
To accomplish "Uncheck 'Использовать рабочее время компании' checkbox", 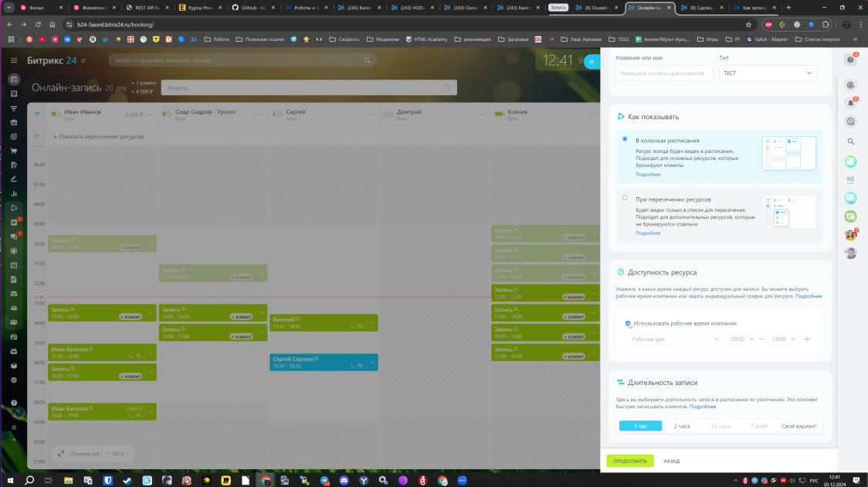I will point(628,324).
